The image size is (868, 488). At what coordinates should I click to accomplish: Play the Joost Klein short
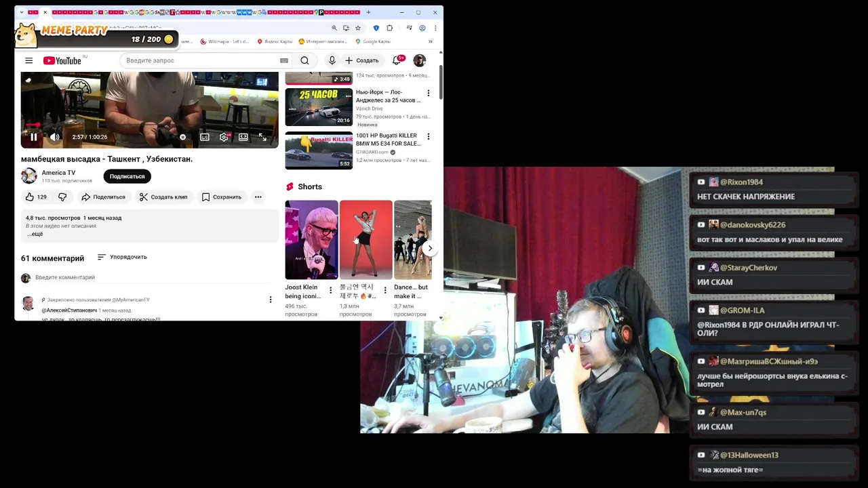(311, 240)
